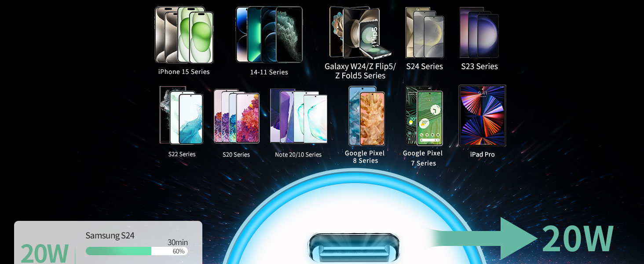The height and width of the screenshot is (264, 644).
Task: Click the Google Pixel 7 Series phones image
Action: pyautogui.click(x=424, y=116)
